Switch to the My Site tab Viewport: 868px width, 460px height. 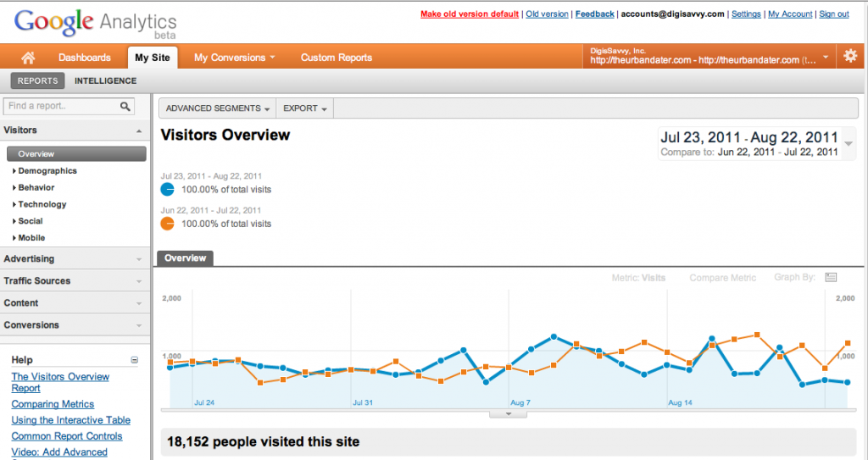click(153, 58)
